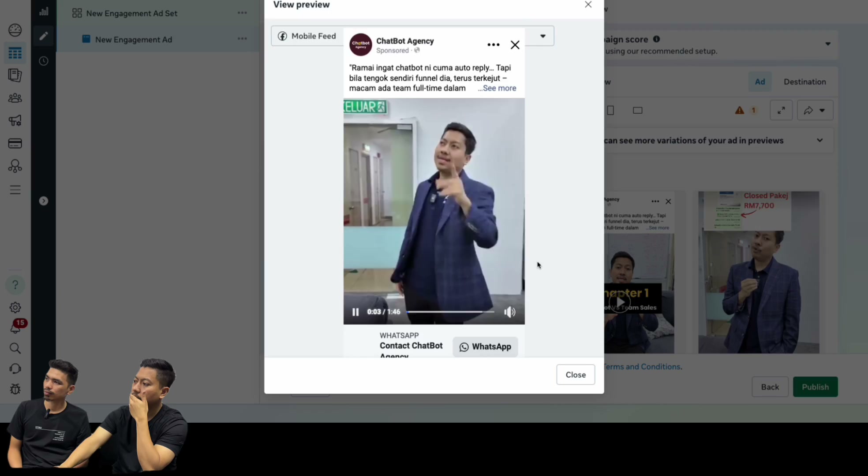
Task: Seek on the video progress bar
Action: pos(450,312)
